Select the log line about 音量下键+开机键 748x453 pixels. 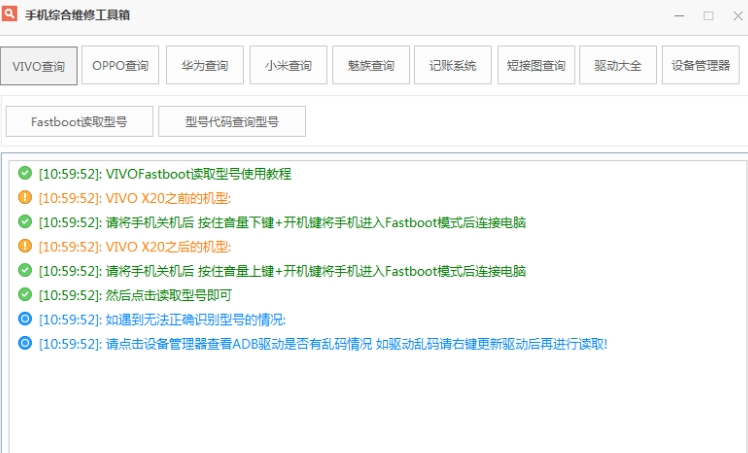282,223
